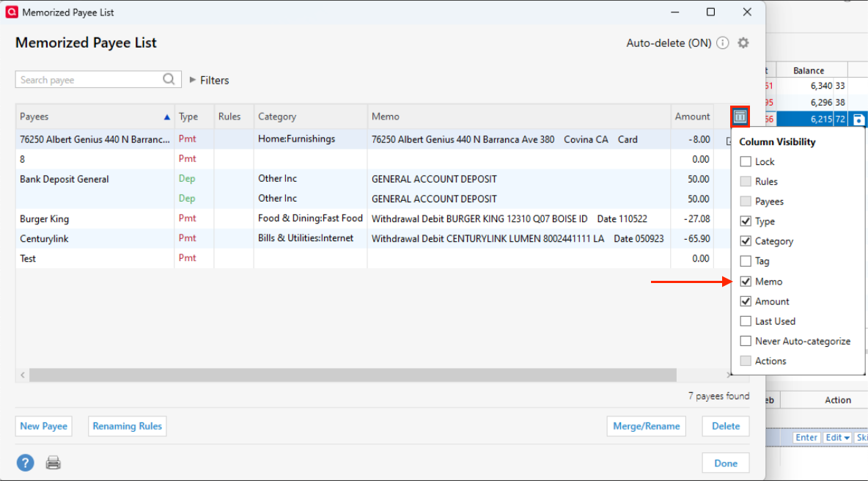Image resolution: width=868 pixels, height=481 pixels.
Task: Click the blue save icon in register
Action: tap(859, 120)
